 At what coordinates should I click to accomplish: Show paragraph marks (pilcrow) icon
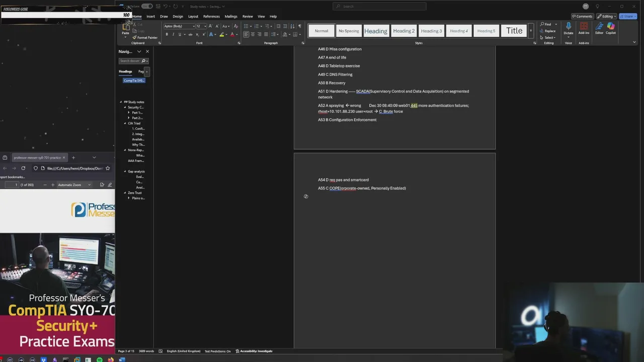coord(299,26)
